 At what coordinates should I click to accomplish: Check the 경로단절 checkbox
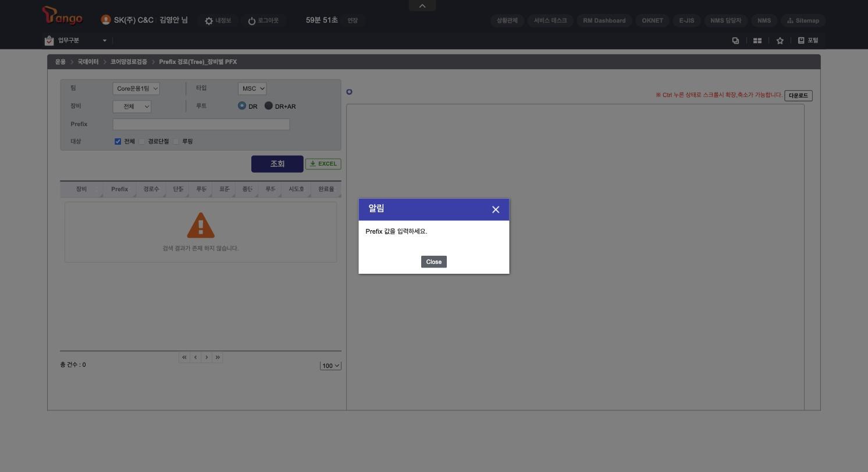(141, 141)
